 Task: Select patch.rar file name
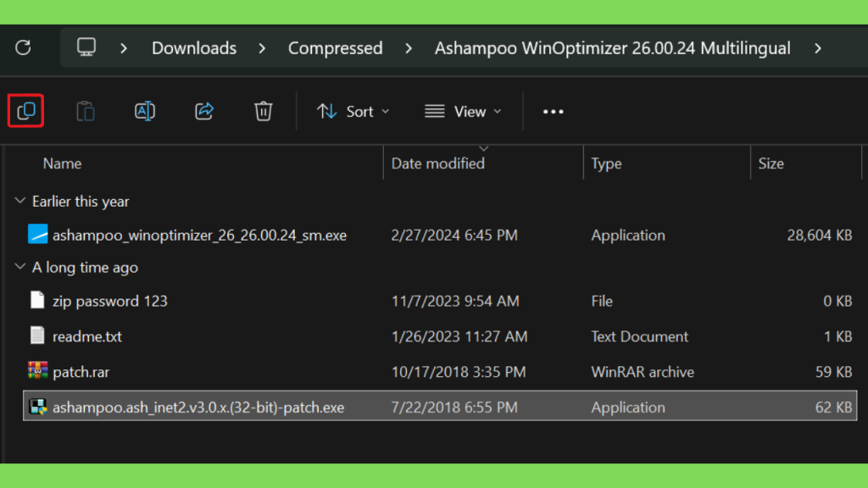click(81, 372)
